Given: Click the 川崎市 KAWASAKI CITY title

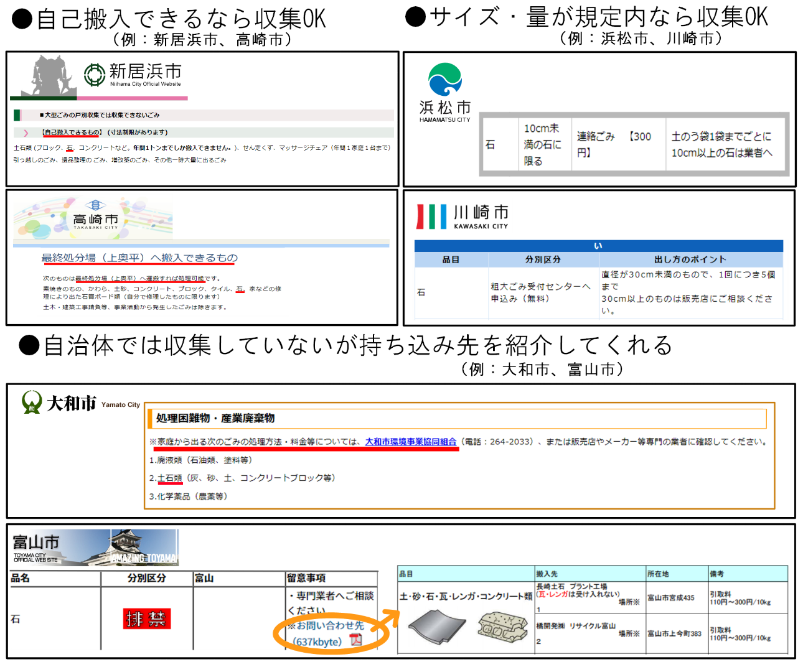Looking at the screenshot, I should point(481,217).
